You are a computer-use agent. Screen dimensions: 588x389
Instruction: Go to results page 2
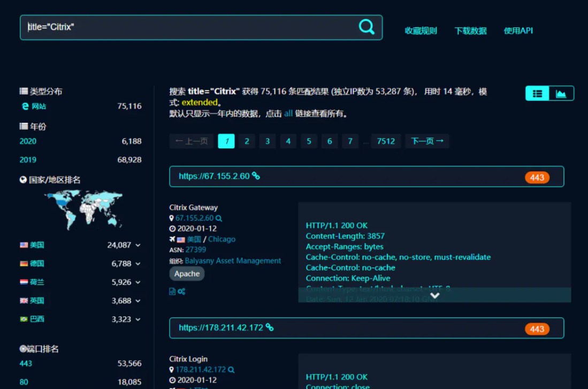(x=247, y=141)
